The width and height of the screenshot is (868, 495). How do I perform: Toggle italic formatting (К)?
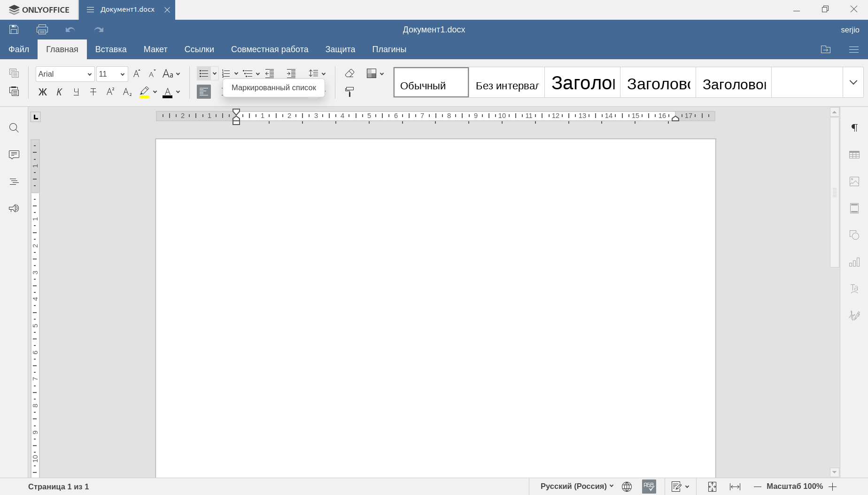coord(59,92)
